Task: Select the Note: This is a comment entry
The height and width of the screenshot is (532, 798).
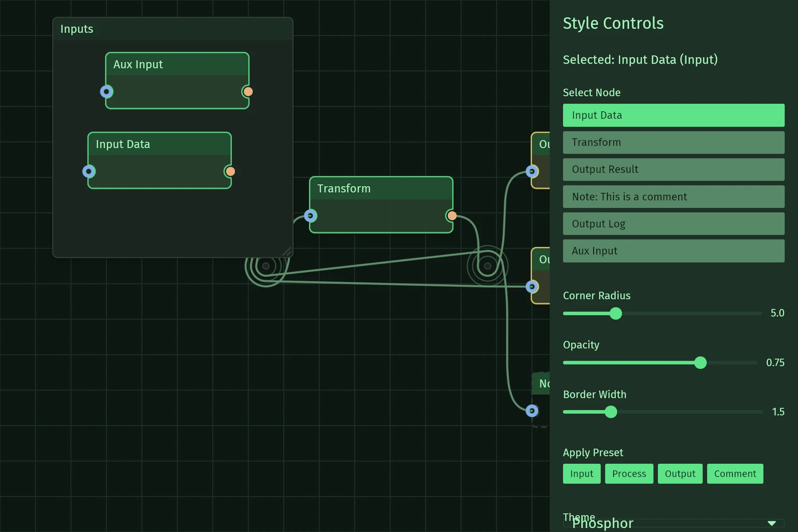Action: [x=673, y=196]
